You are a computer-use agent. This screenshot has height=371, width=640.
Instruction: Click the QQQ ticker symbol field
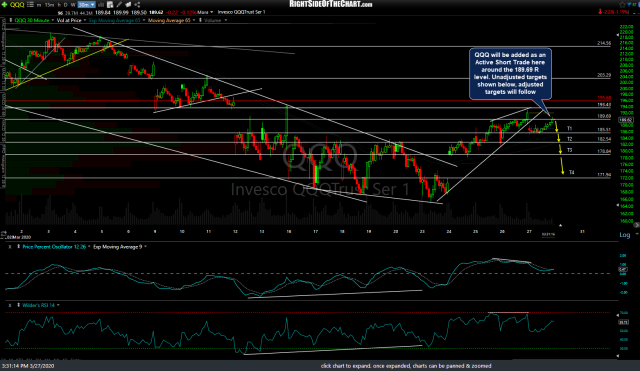coord(17,4)
